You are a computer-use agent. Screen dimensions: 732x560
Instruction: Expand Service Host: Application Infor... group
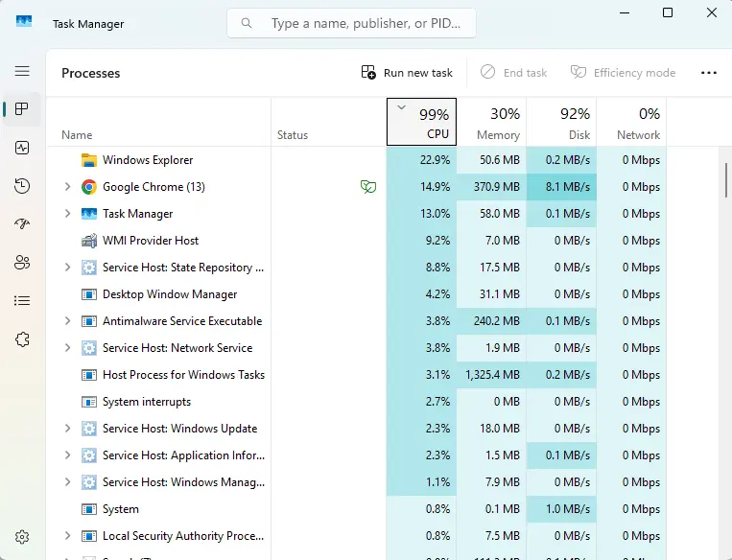68,455
